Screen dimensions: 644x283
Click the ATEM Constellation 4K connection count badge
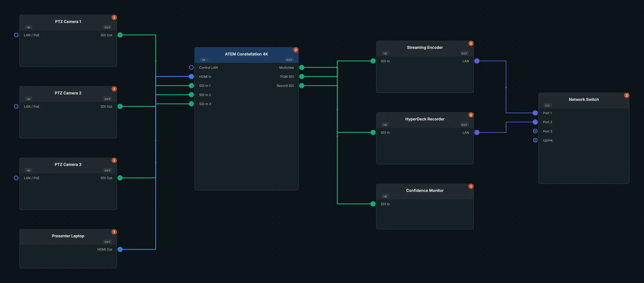tap(296, 50)
